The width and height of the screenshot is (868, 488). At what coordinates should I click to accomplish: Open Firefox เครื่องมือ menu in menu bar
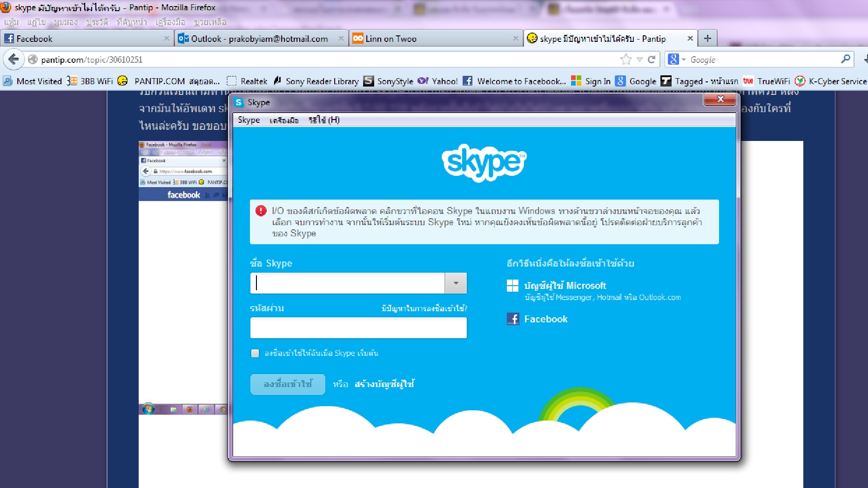pyautogui.click(x=170, y=22)
